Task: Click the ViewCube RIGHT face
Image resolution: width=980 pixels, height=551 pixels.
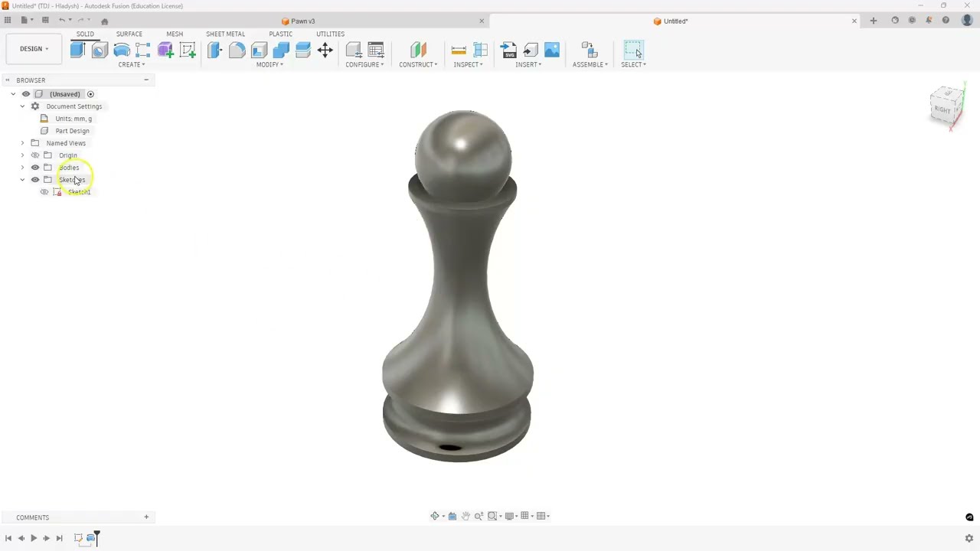Action: pyautogui.click(x=942, y=109)
